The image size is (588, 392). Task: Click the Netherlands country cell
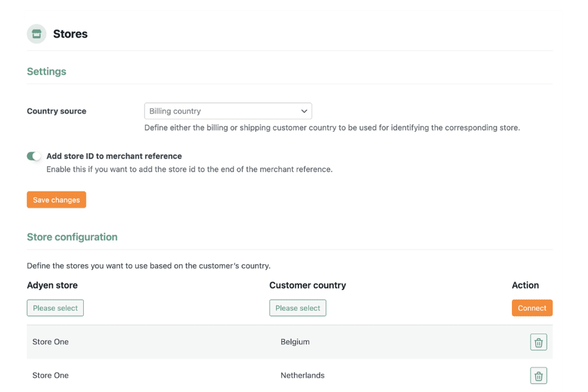302,375
